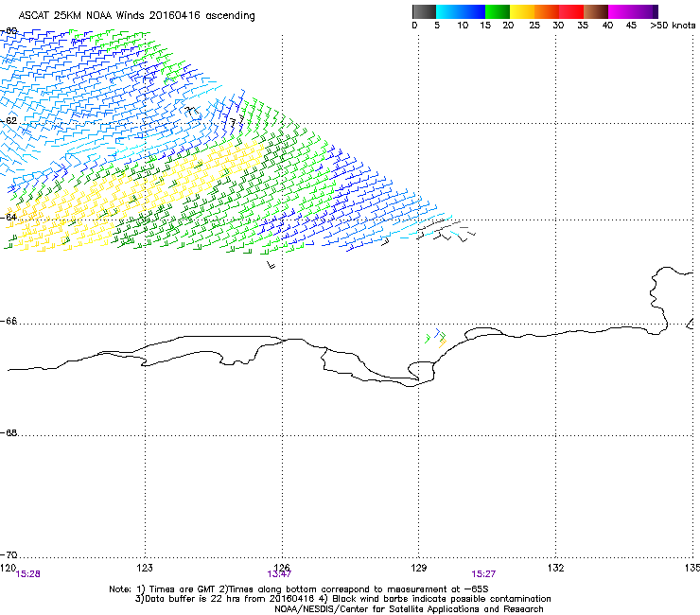
Task: Click the green 15-20 knots legend color
Action: [x=498, y=11]
